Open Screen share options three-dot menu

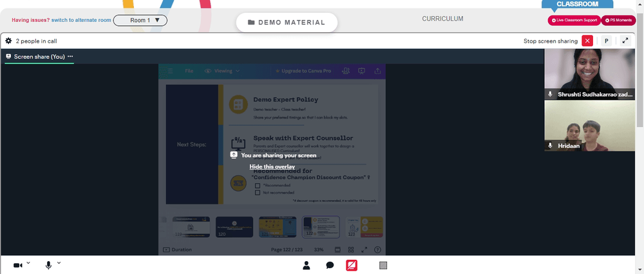(70, 56)
